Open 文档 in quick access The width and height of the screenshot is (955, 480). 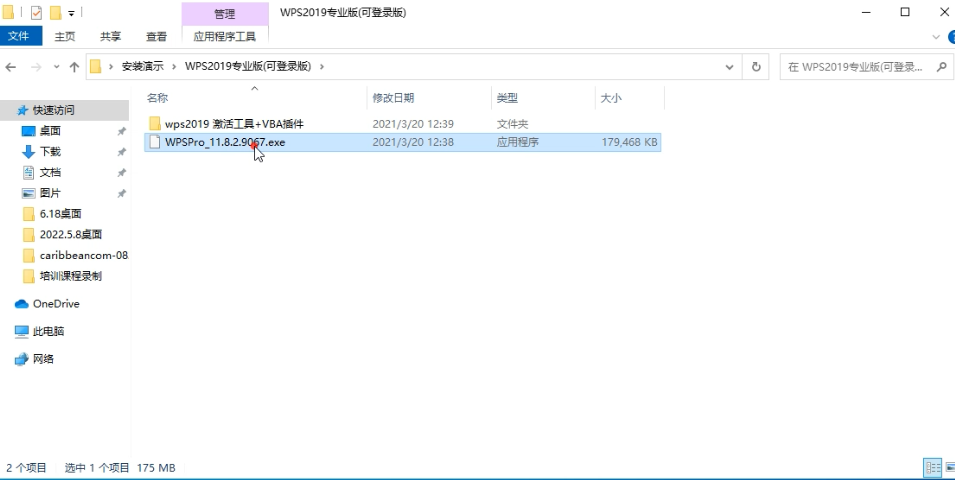tap(50, 172)
